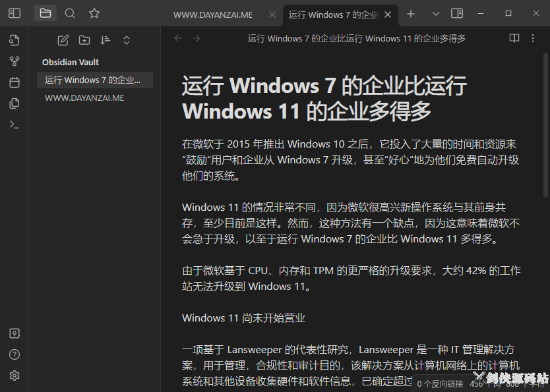Create a new folder icon
Image resolution: width=550 pixels, height=392 pixels.
(x=84, y=40)
